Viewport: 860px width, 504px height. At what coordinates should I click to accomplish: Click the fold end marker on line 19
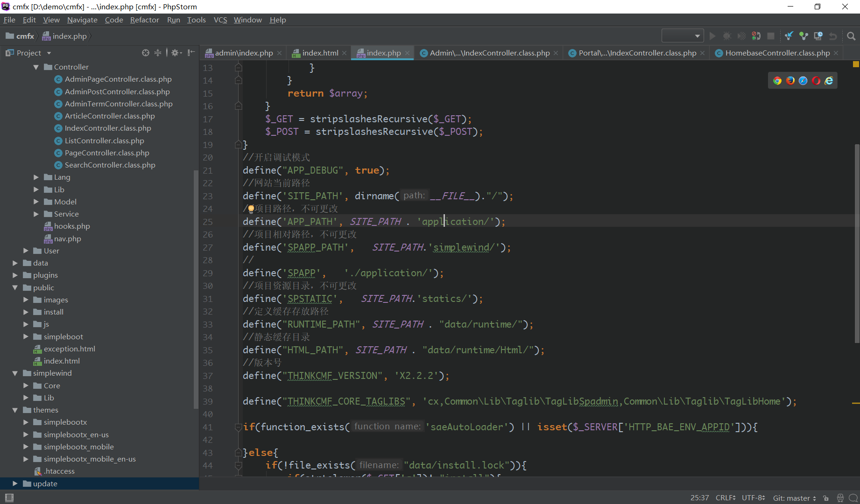point(239,145)
